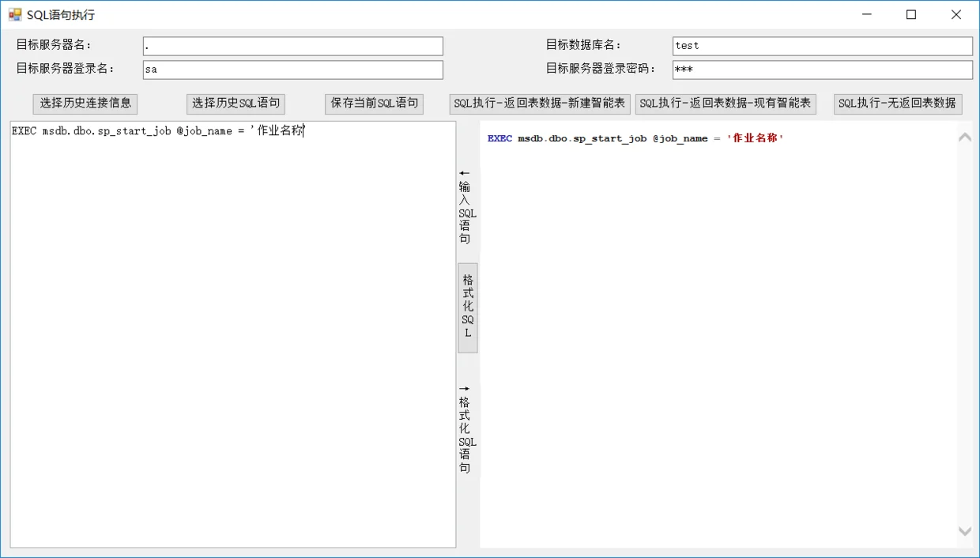Save with 保存当前SQL语句 button

pos(375,104)
